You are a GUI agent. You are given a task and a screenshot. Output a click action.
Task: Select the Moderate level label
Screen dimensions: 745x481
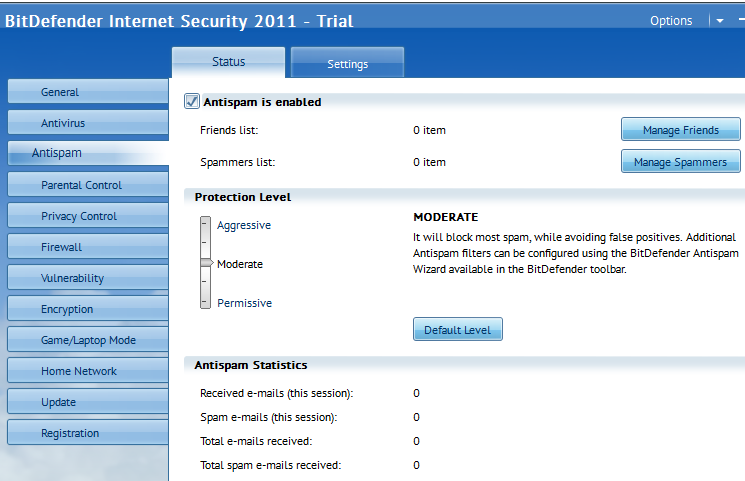tap(239, 264)
